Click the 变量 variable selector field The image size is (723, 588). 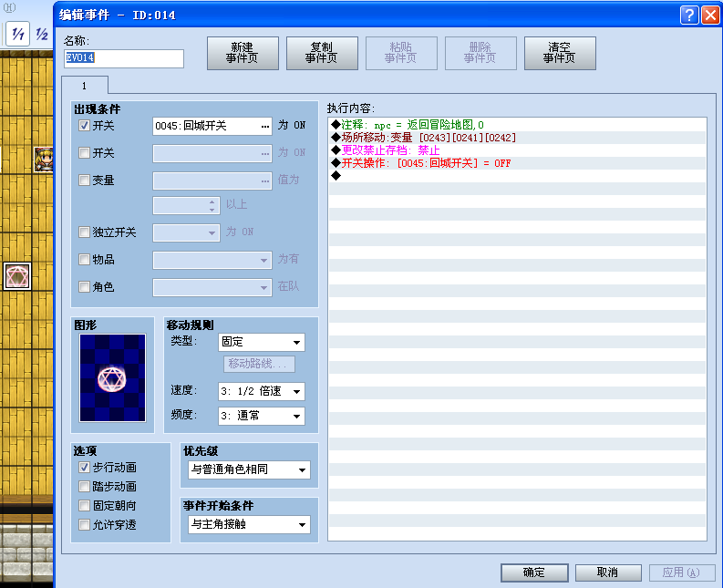[x=212, y=181]
